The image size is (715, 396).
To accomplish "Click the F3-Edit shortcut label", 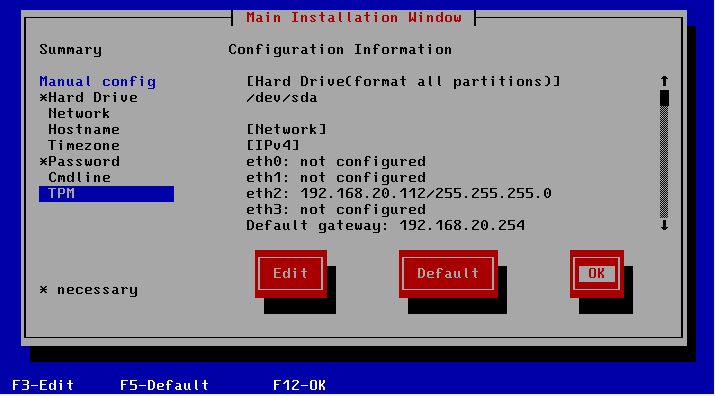I will (43, 385).
